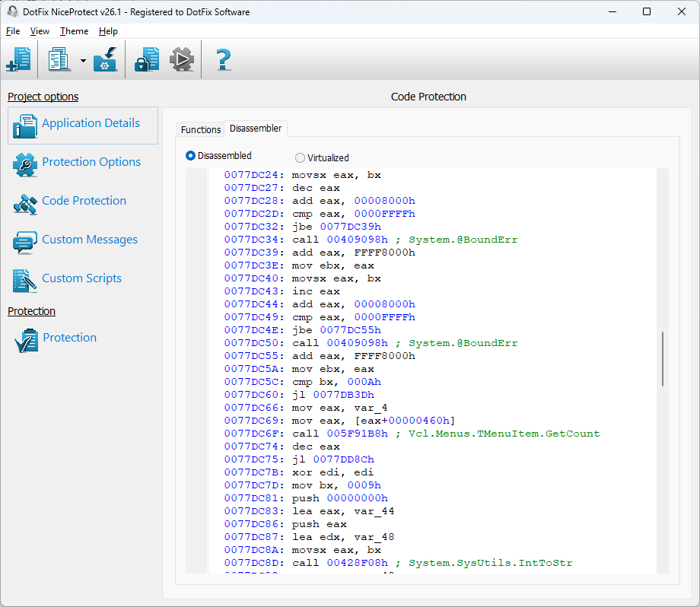The width and height of the screenshot is (700, 607).
Task: Maximize the NiceProtect window
Action: tap(647, 11)
